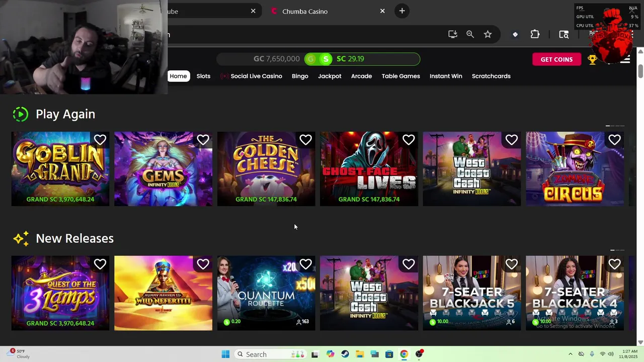Click microphone icon in system tray
This screenshot has height=362, width=644.
point(592,354)
